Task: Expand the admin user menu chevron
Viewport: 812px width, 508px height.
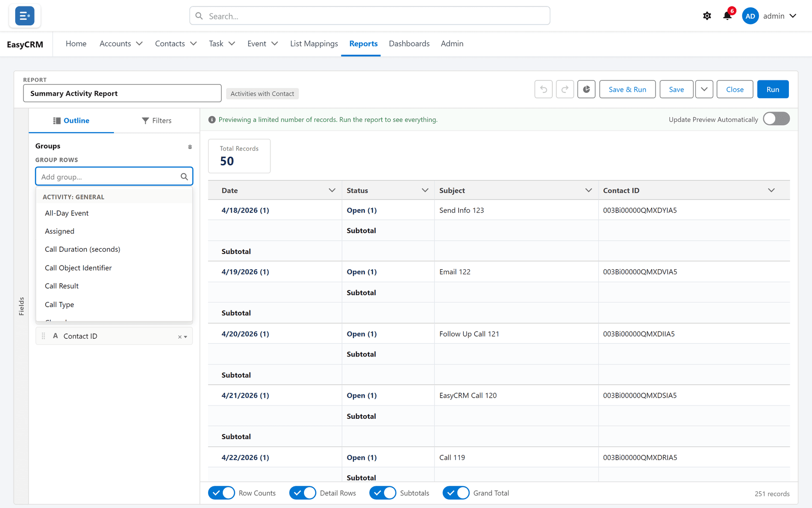Action: (x=793, y=16)
